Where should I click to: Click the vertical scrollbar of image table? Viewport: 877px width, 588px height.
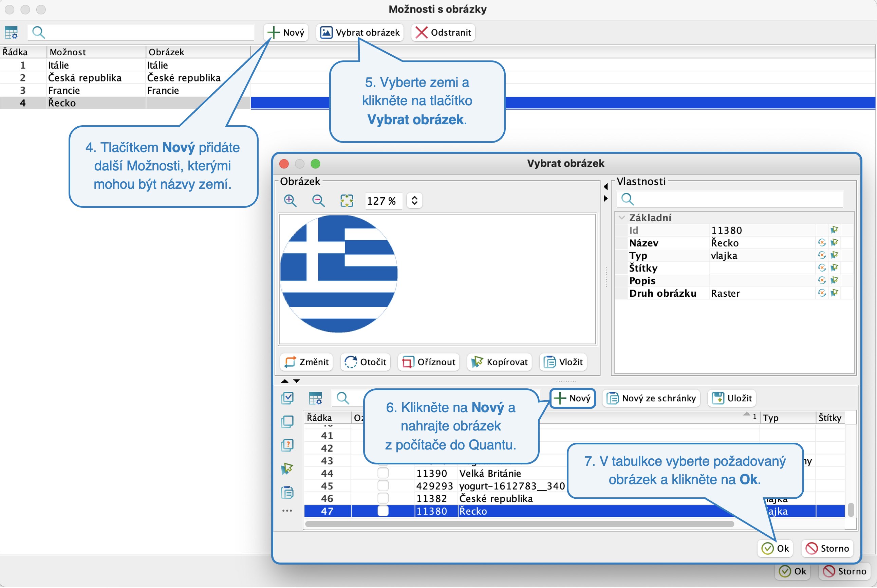pos(851,510)
